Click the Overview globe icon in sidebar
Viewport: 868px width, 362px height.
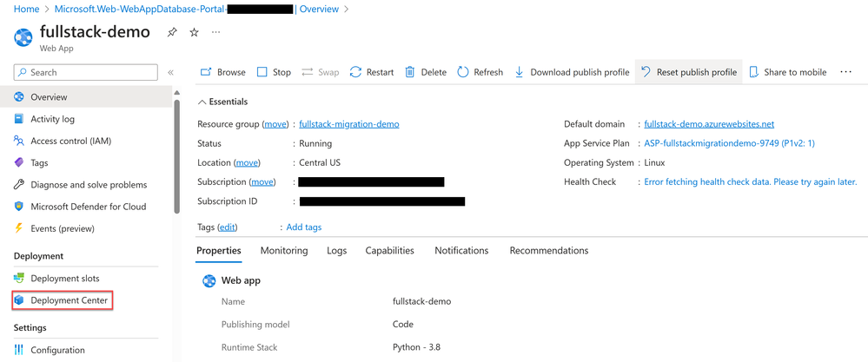(19, 97)
